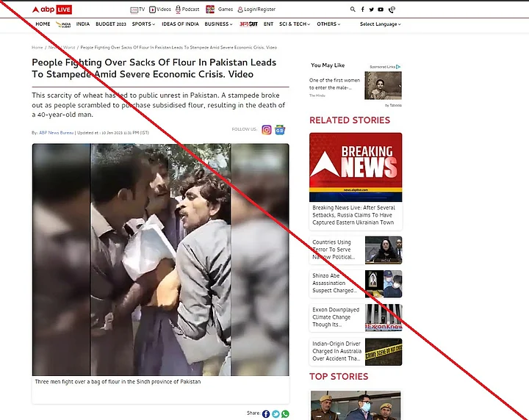Go to HOME in navigation bar

pyautogui.click(x=43, y=24)
